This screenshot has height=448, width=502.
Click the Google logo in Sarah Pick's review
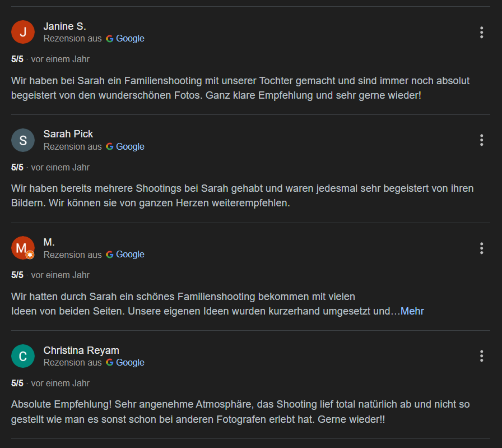coord(110,146)
